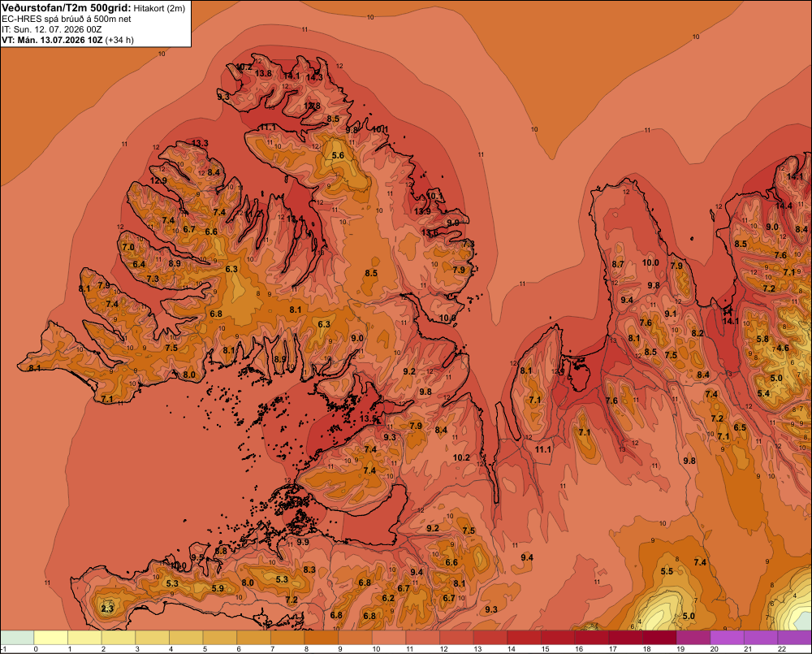Viewport: 812px width, 654px height.
Task: Click the "5.4" temperature value
Action: [763, 394]
